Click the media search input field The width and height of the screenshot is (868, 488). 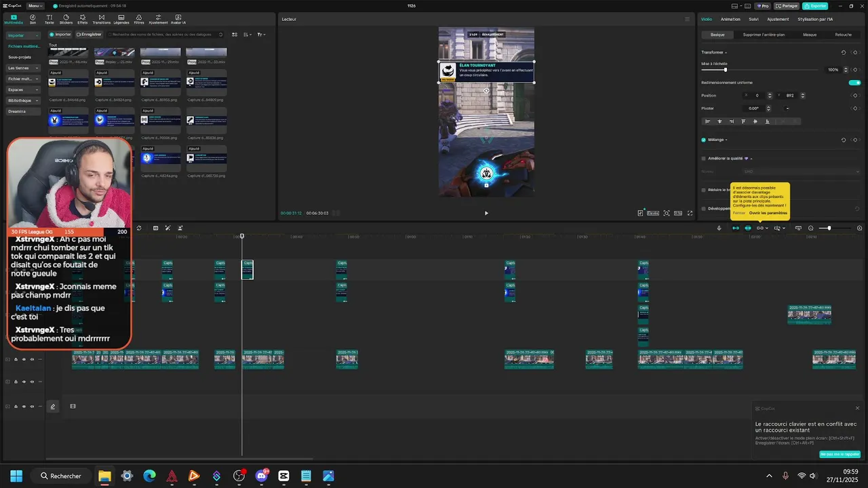[x=166, y=35]
